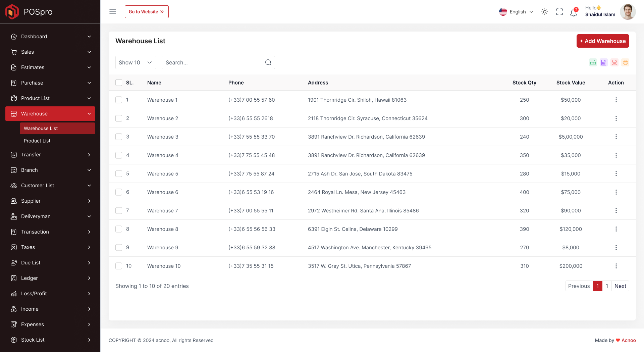Follow the Acnoo footer link

(x=629, y=340)
